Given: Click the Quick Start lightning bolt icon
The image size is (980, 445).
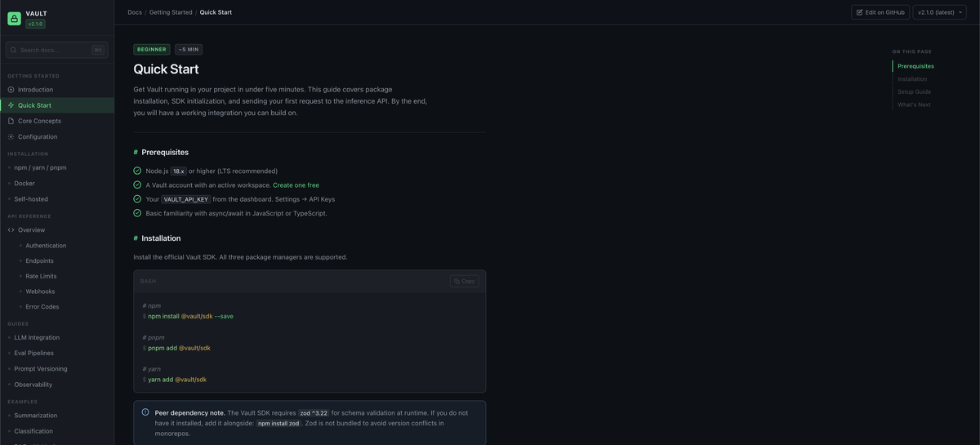Looking at the screenshot, I should pyautogui.click(x=11, y=105).
